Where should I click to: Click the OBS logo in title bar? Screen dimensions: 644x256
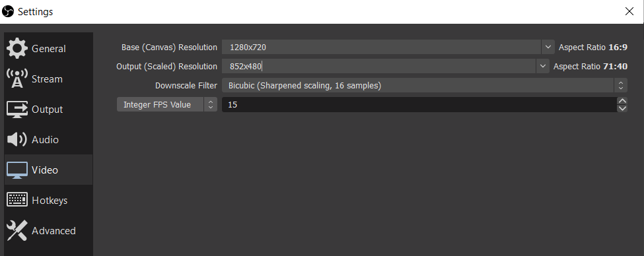pos(8,11)
